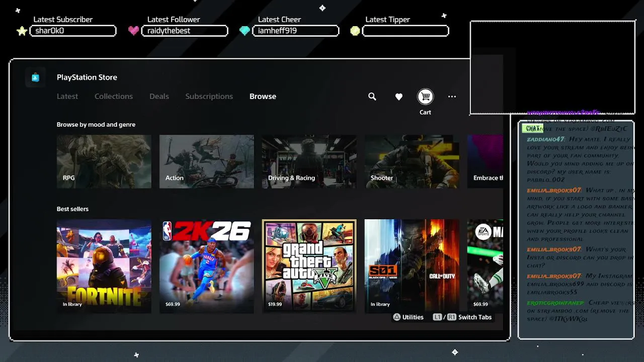Click the Latest Cheer name field
The image size is (644, 362).
pyautogui.click(x=296, y=31)
